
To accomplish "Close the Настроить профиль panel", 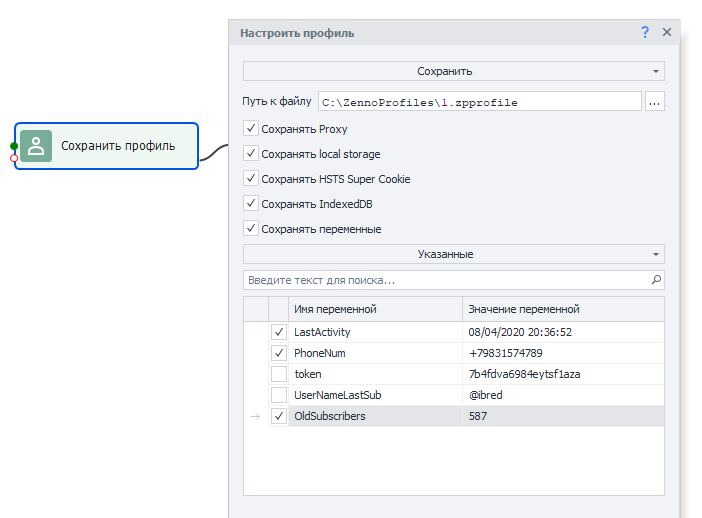I will point(667,33).
